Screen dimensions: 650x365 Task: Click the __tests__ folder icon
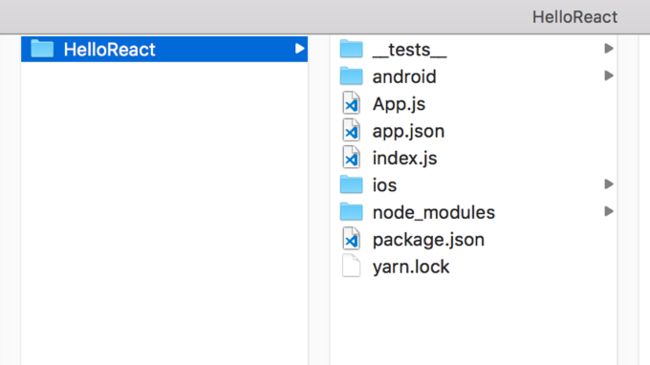click(351, 49)
